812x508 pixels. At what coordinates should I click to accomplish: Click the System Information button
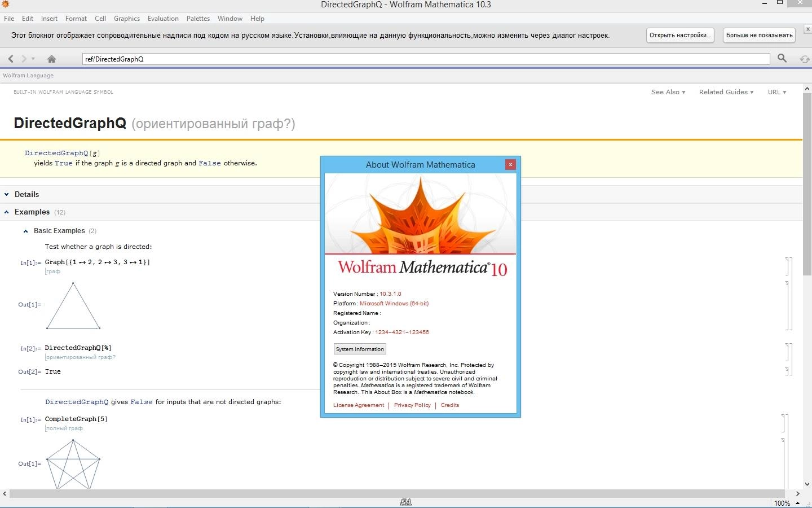click(x=360, y=349)
